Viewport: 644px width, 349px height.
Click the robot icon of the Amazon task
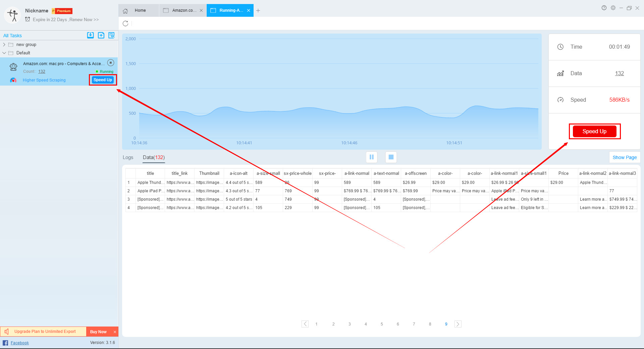pos(13,67)
